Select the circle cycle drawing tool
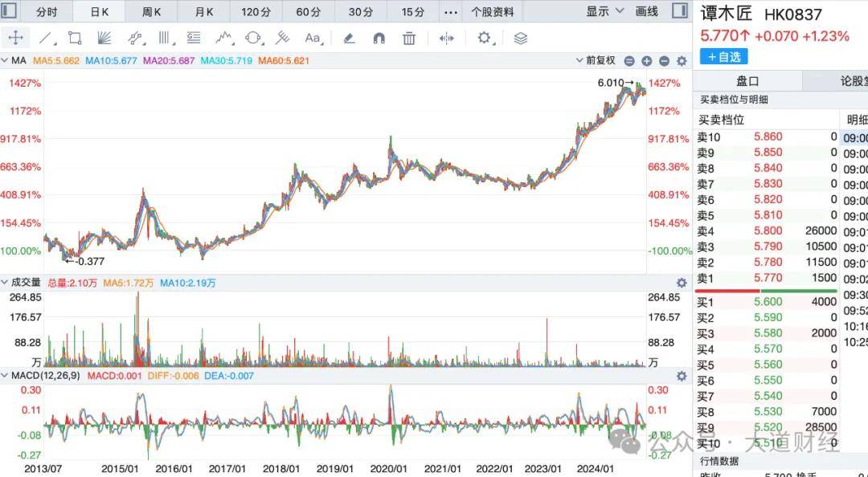Image resolution: width=868 pixels, height=477 pixels. (253, 38)
